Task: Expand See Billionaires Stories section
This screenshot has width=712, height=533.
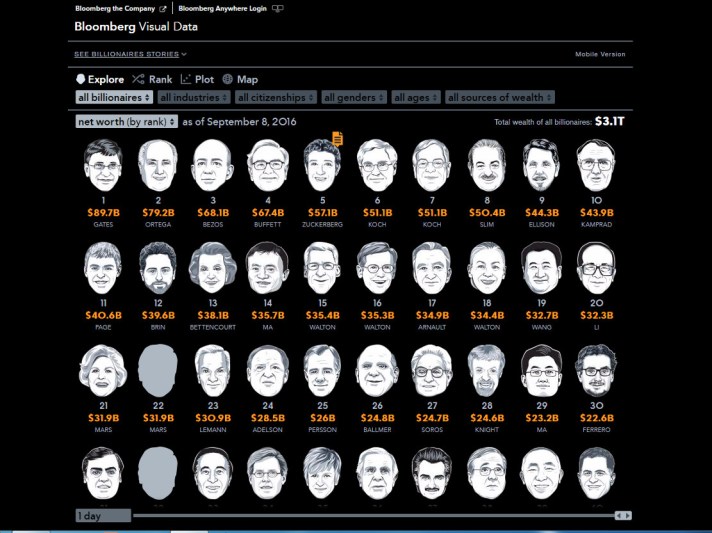Action: point(130,54)
